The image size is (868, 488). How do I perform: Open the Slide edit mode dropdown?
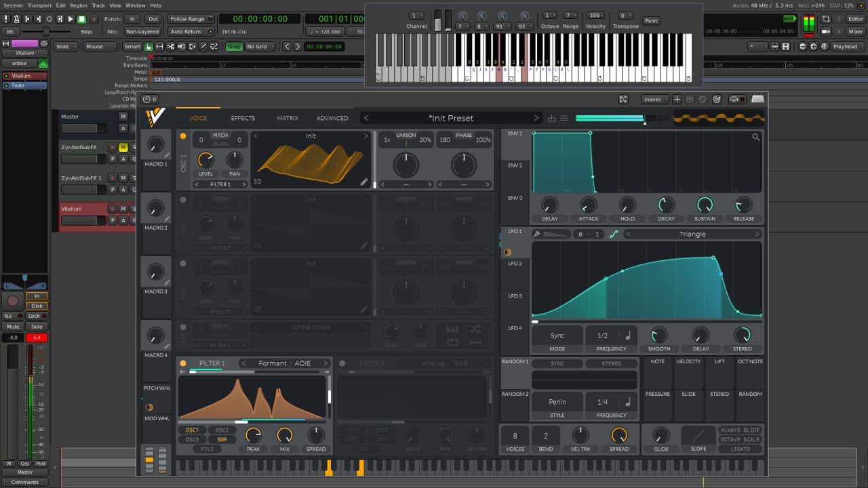coord(66,47)
